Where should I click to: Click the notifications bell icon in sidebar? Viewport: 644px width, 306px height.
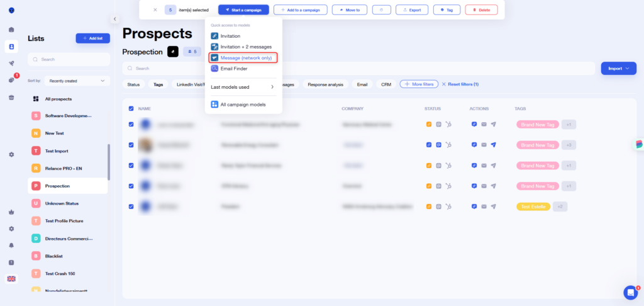click(11, 246)
